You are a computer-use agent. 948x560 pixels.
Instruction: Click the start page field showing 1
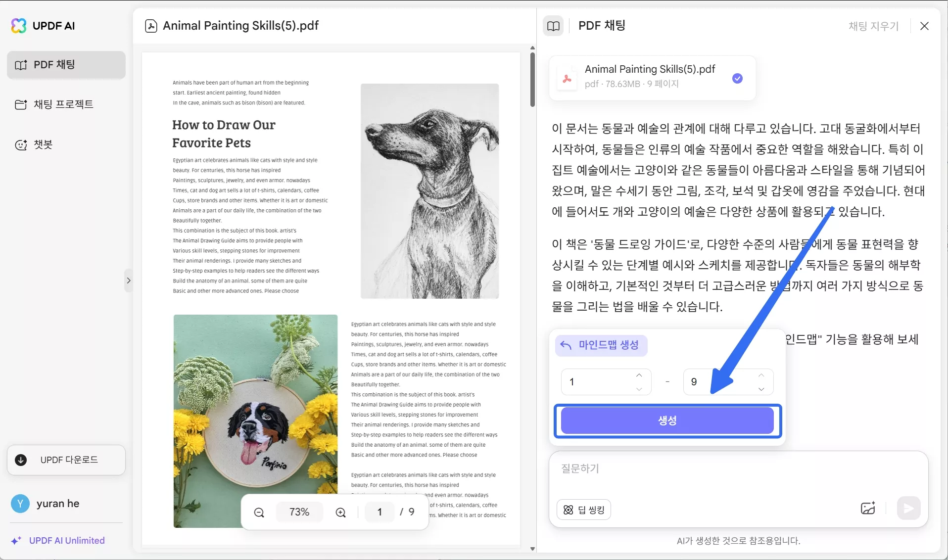point(606,382)
